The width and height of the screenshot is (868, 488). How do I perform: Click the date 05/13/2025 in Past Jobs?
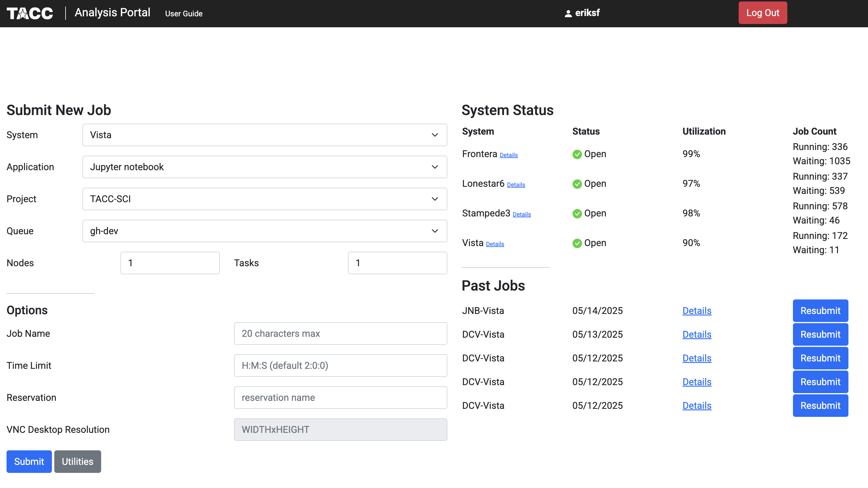597,334
